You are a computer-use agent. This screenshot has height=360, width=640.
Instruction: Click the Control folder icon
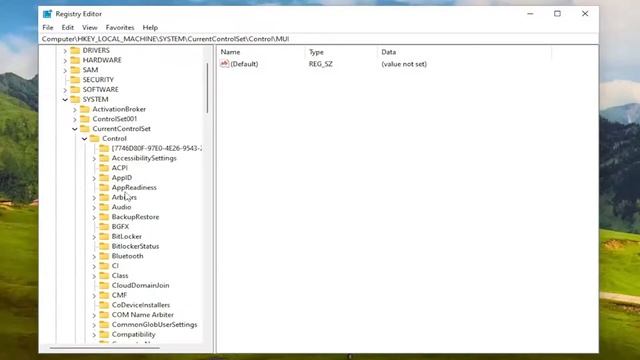point(95,138)
